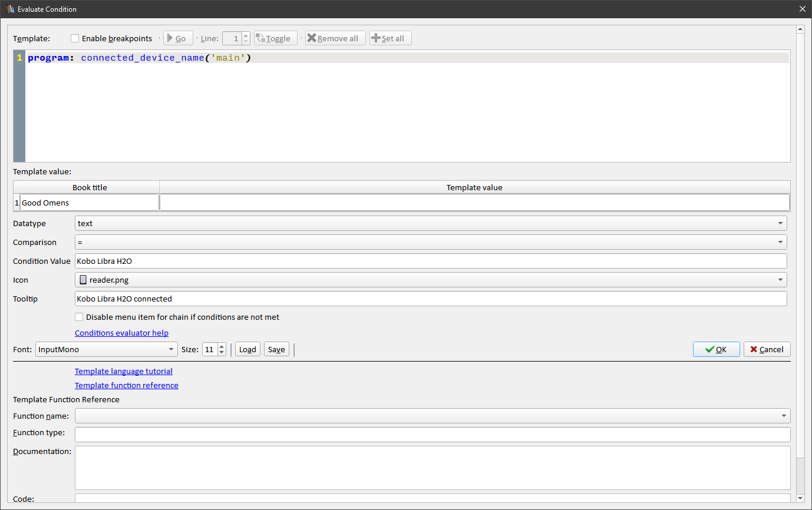Click the calibre books icon in title bar
Viewport: 812px width, 510px height.
pos(9,9)
